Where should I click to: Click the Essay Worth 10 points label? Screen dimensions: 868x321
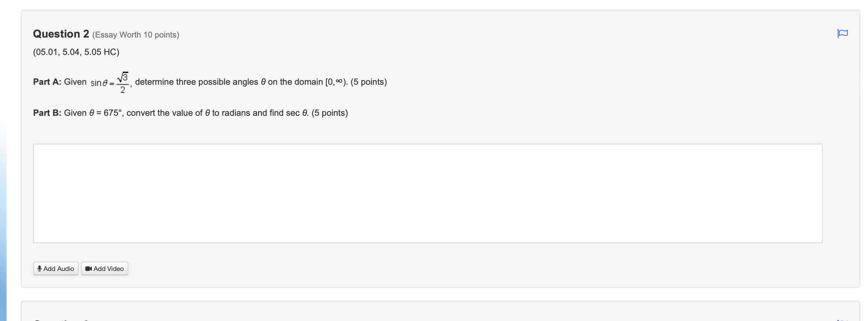[136, 35]
